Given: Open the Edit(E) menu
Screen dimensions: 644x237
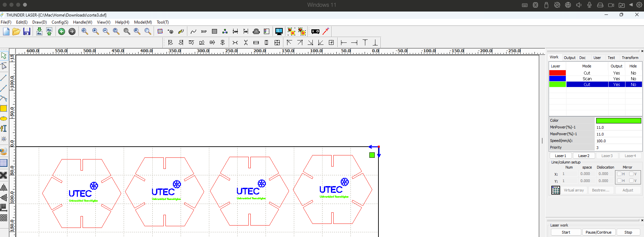Looking at the screenshot, I should click(x=22, y=22).
